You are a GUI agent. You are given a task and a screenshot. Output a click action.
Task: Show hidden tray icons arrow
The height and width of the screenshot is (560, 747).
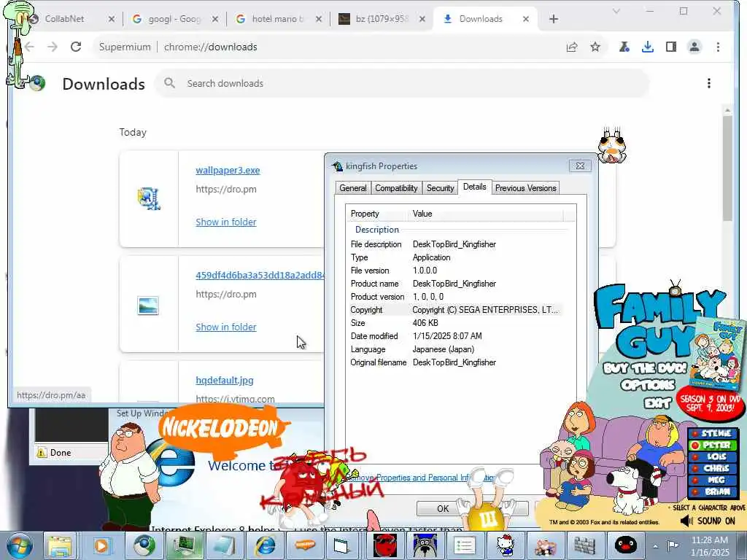(656, 545)
